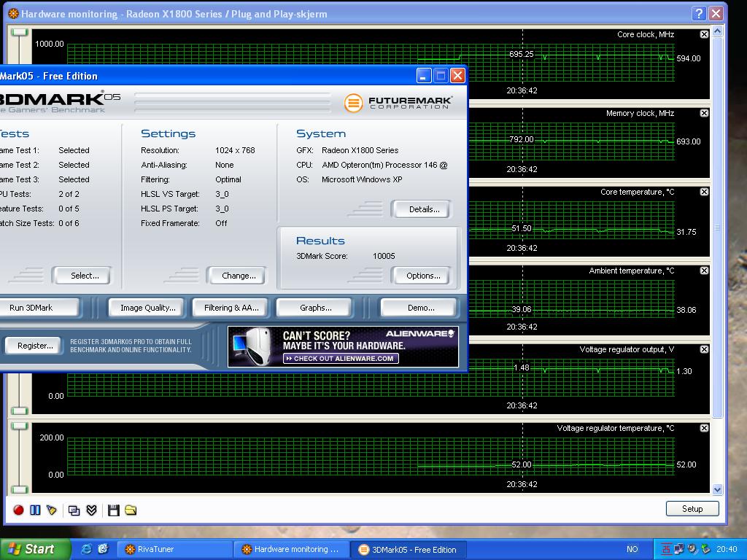Click the Alienware advertisement banner

pyautogui.click(x=343, y=346)
